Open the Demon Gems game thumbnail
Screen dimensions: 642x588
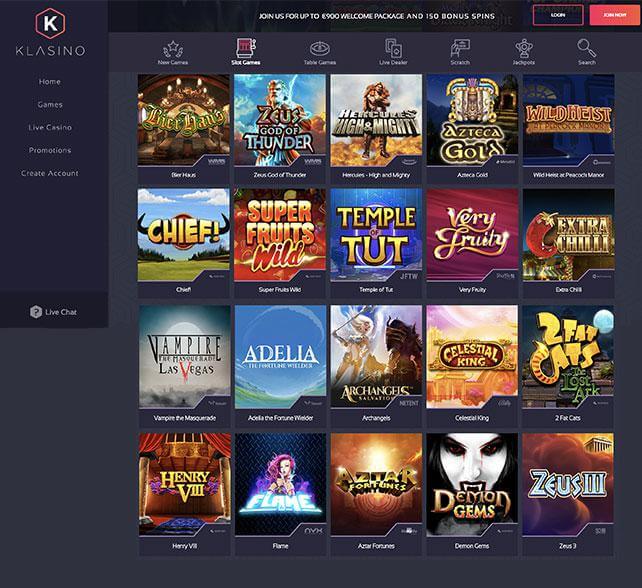pyautogui.click(x=472, y=485)
